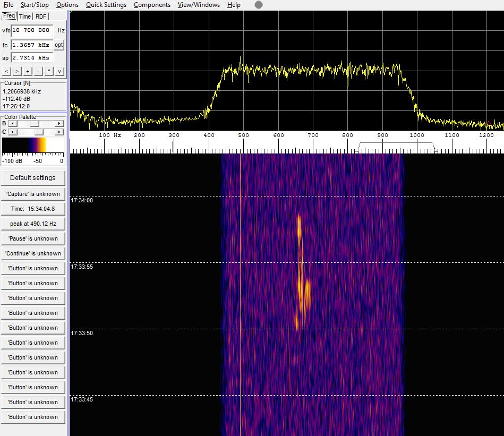504x436 pixels.
Task: Click the -100 dB palette scale label
Action: 12,161
